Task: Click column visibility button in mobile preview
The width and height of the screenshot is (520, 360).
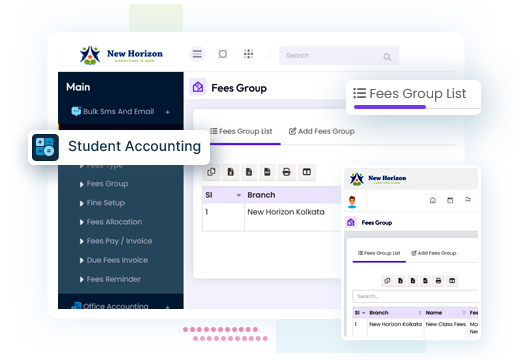Action: (452, 281)
